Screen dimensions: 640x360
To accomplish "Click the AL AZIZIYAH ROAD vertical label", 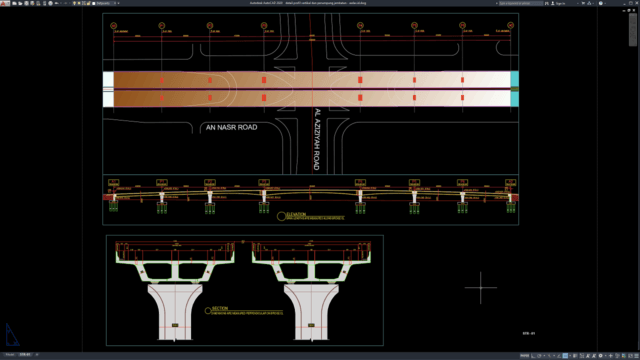I will pyautogui.click(x=317, y=139).
